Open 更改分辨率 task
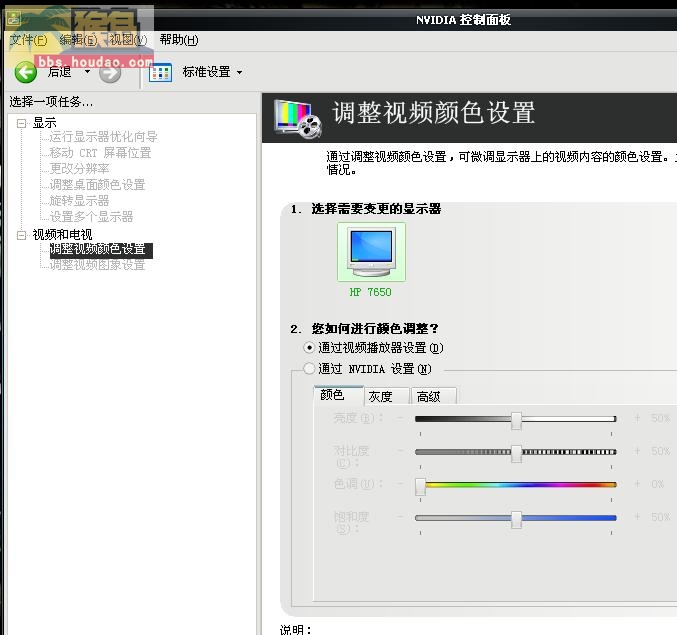Image resolution: width=677 pixels, height=635 pixels. 79,168
